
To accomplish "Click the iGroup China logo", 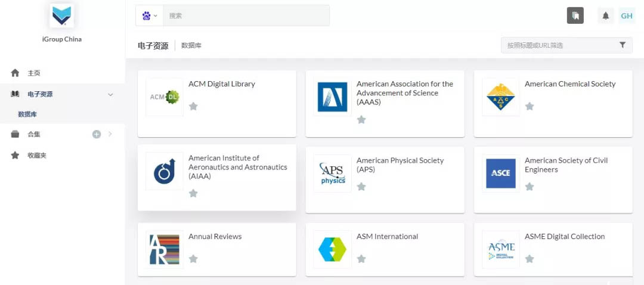I will coord(61,16).
